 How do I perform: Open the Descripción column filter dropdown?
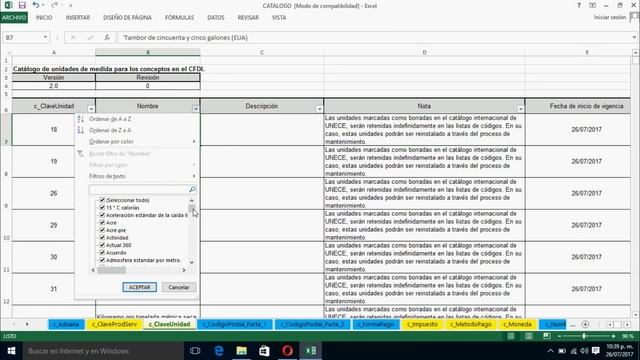pyautogui.click(x=319, y=109)
